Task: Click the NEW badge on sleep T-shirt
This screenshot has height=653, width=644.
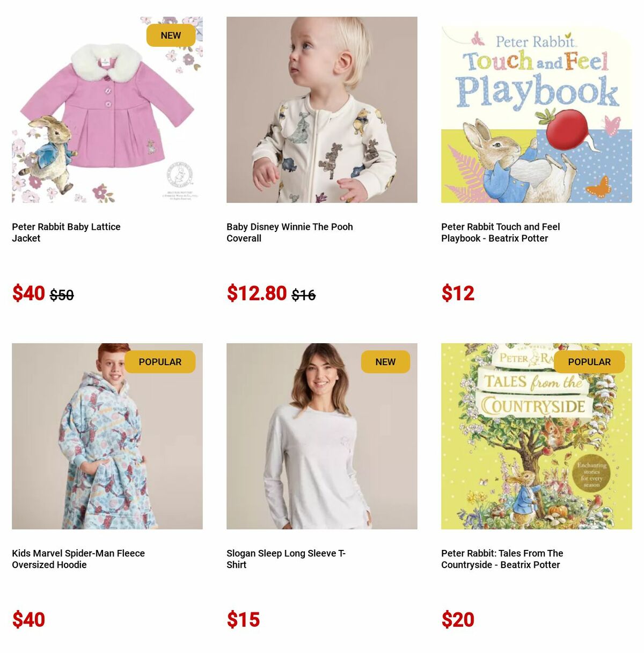Action: pyautogui.click(x=385, y=362)
